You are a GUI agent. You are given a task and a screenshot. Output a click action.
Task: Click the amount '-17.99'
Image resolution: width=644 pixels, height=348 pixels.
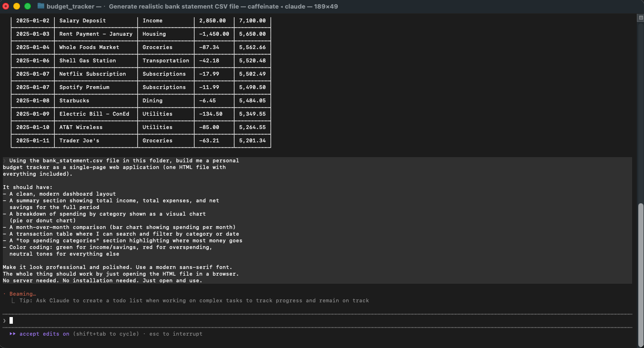(209, 74)
